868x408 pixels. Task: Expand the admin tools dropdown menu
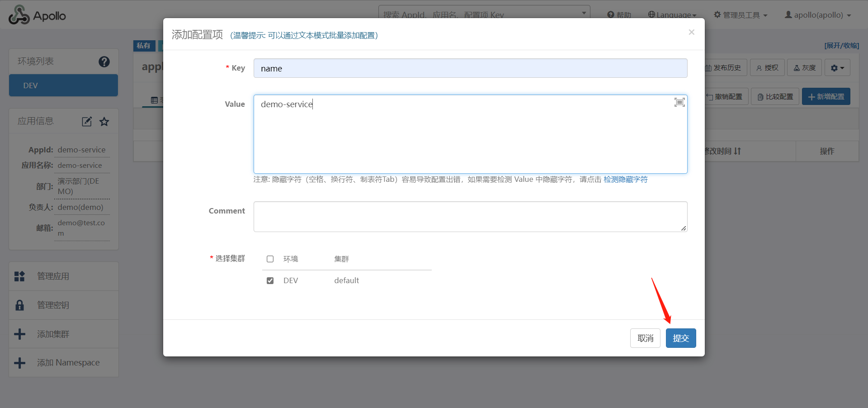coord(741,15)
